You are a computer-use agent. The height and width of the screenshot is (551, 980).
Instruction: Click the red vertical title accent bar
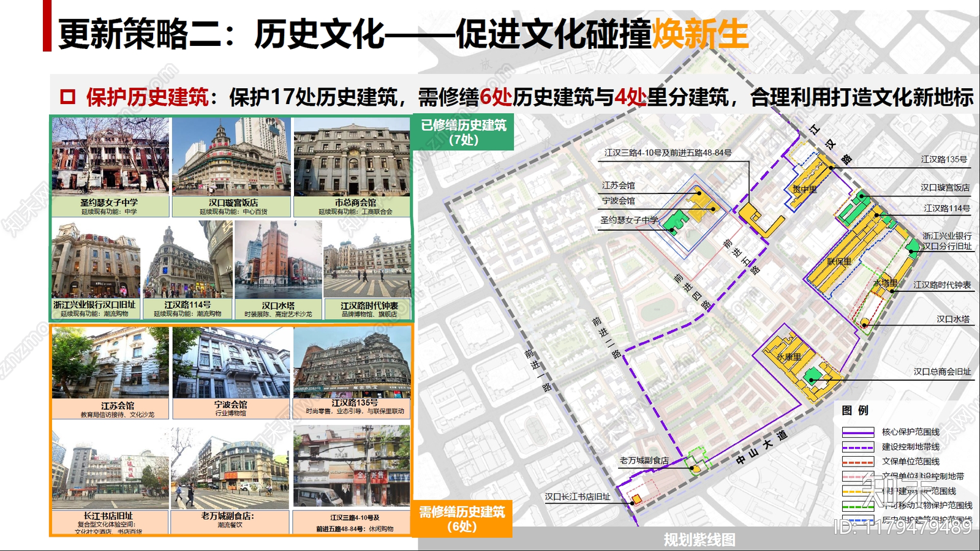(47, 26)
